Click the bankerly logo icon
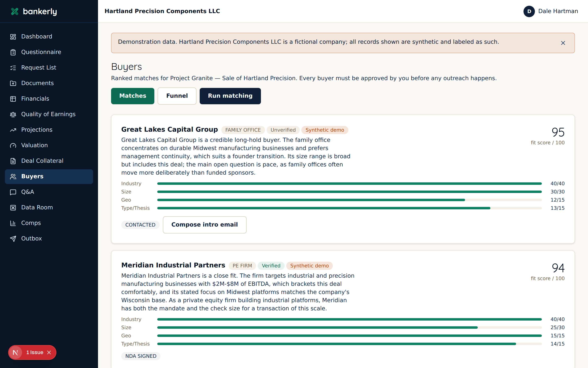 tap(15, 11)
